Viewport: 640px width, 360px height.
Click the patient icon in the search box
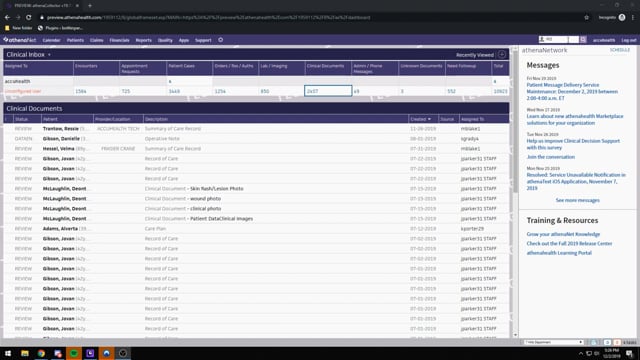coord(542,40)
